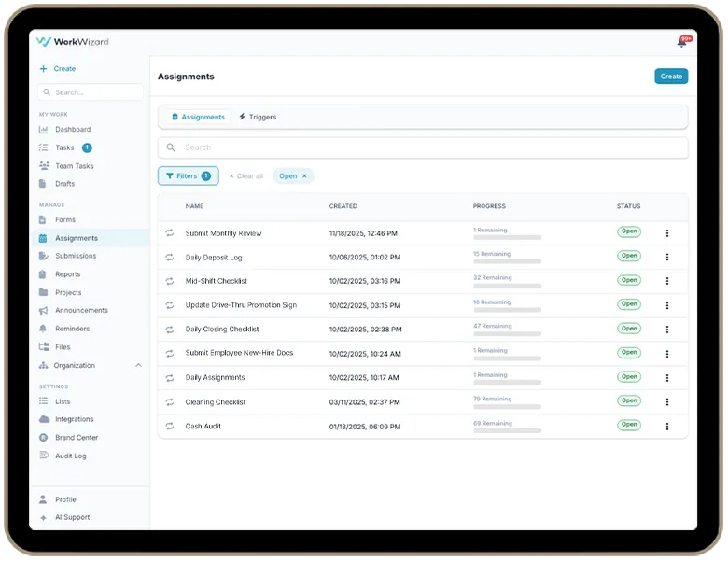This screenshot has width=728, height=561.
Task: Switch to the Triggers tab
Action: point(258,118)
